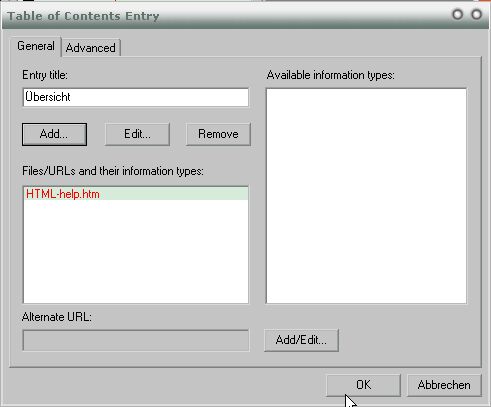
Task: Confirm the dialog with OK
Action: pos(363,385)
